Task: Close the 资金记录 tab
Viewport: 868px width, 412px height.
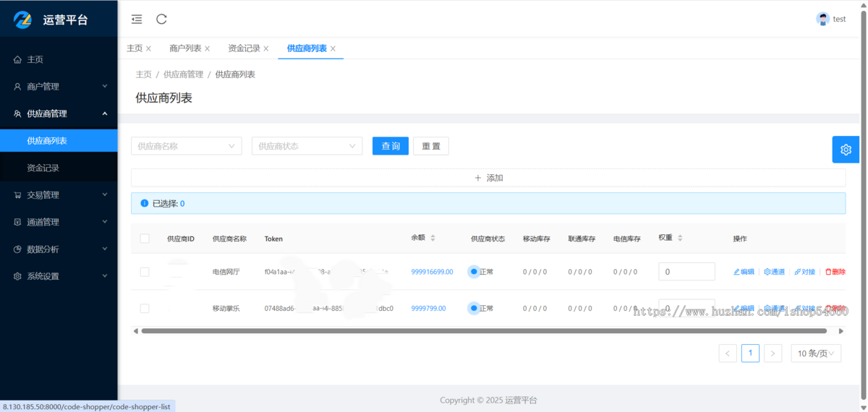Action: 265,48
